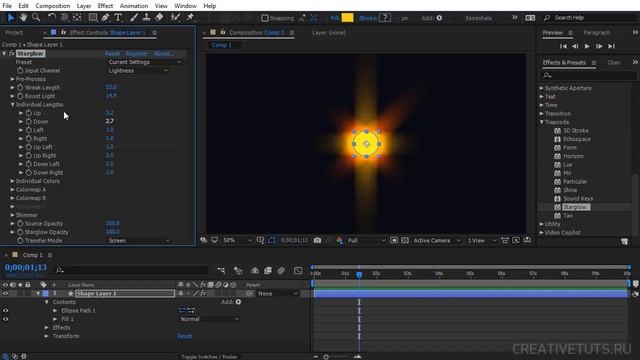Viewport: 640px width, 360px height.
Task: Select the Zoom magnifier tool
Action: tap(36, 18)
